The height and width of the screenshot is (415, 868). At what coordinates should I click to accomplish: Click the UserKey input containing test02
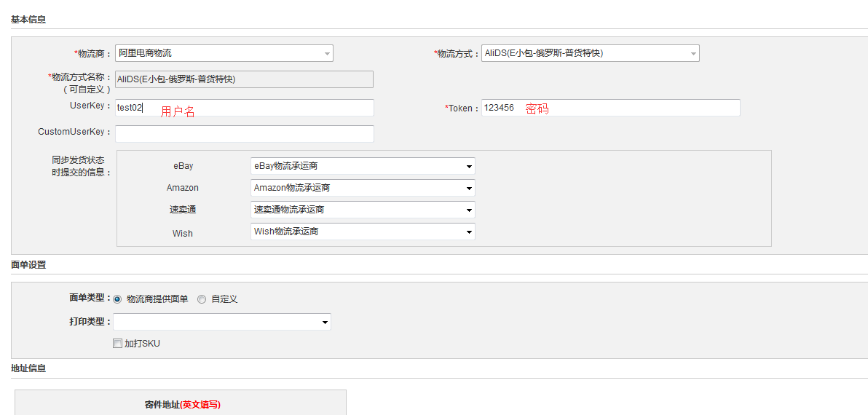pyautogui.click(x=244, y=108)
